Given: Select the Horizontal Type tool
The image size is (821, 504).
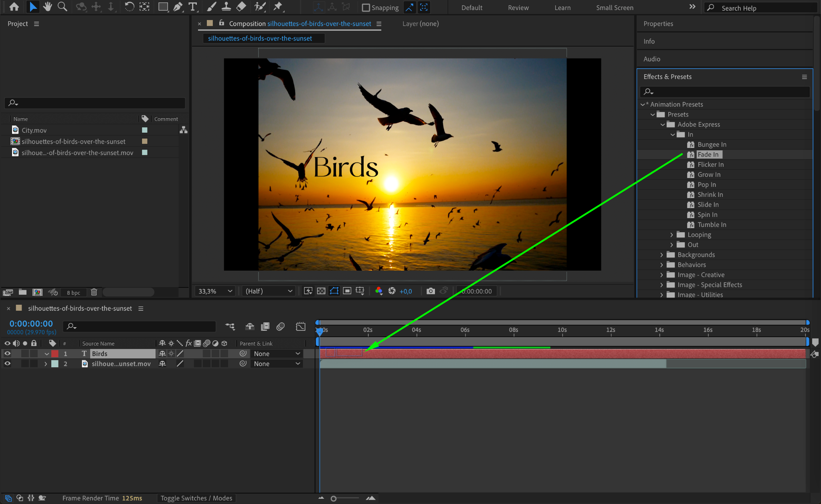Looking at the screenshot, I should 193,6.
